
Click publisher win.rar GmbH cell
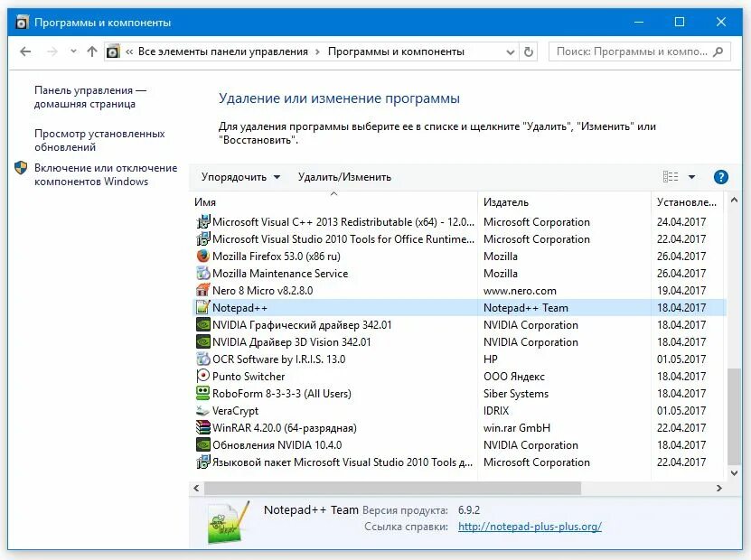(x=517, y=428)
